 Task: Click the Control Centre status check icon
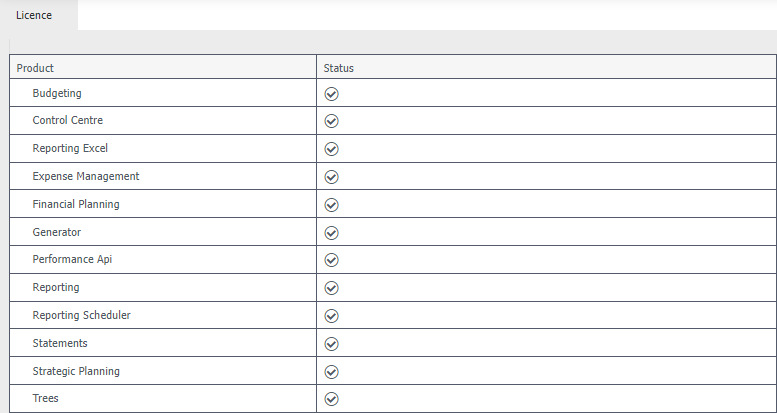coord(332,121)
